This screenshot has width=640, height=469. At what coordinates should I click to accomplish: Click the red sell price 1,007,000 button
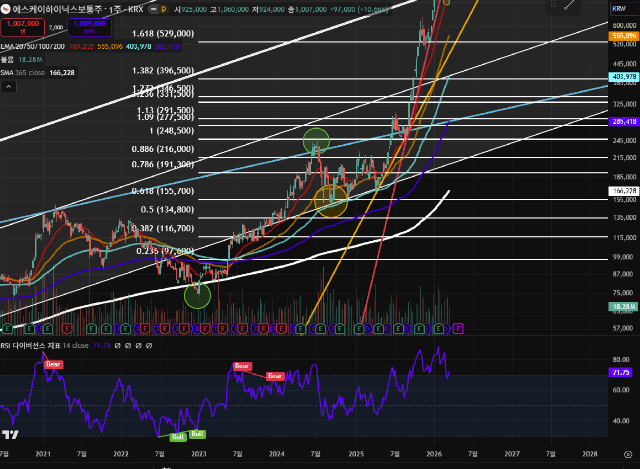click(x=22, y=27)
